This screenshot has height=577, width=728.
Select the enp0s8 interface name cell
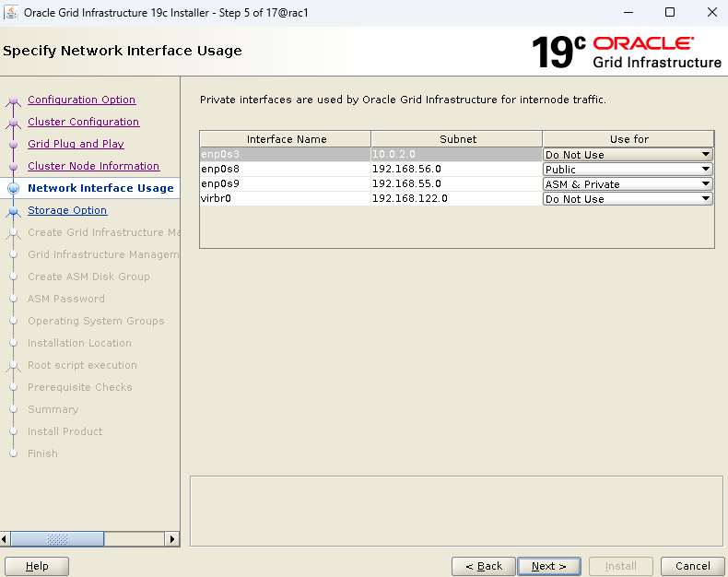[x=286, y=169]
